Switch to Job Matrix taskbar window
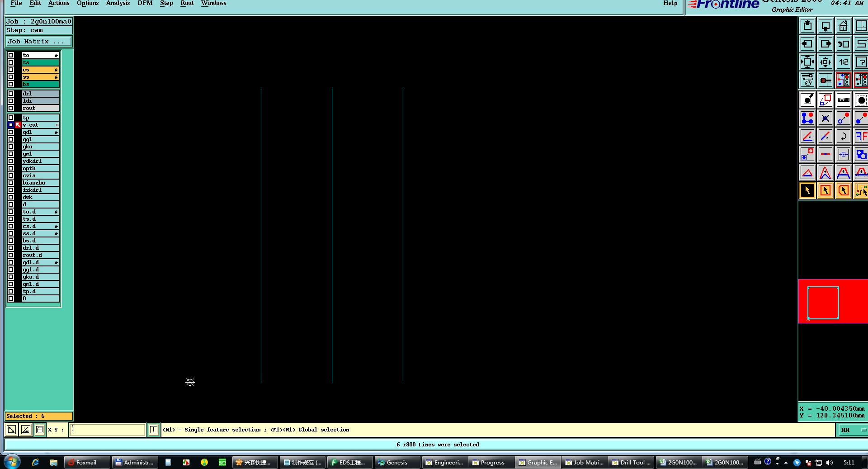Image resolution: width=868 pixels, height=469 pixels. click(584, 462)
